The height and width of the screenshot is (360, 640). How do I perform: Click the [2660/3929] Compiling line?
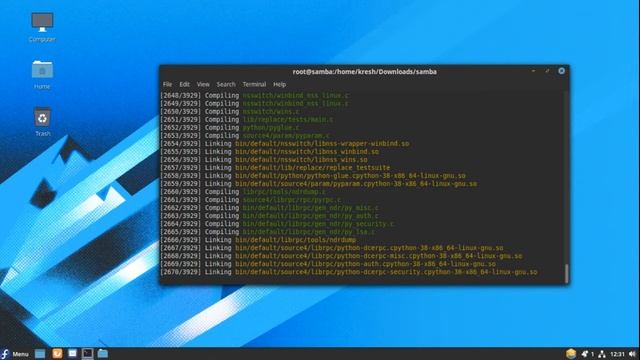(x=243, y=192)
